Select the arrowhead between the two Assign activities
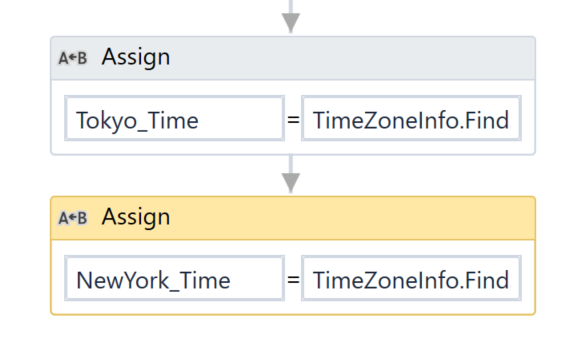Viewport: 583px width, 364px height. (x=291, y=183)
